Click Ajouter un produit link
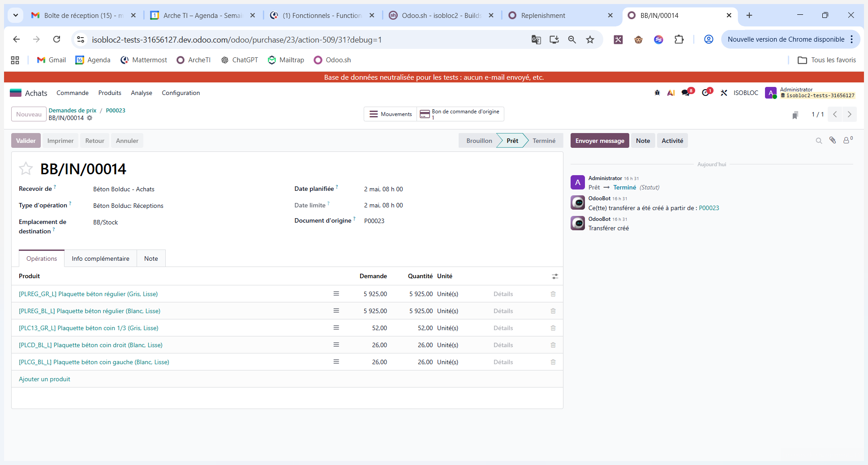Image resolution: width=868 pixels, height=465 pixels. [x=44, y=379]
